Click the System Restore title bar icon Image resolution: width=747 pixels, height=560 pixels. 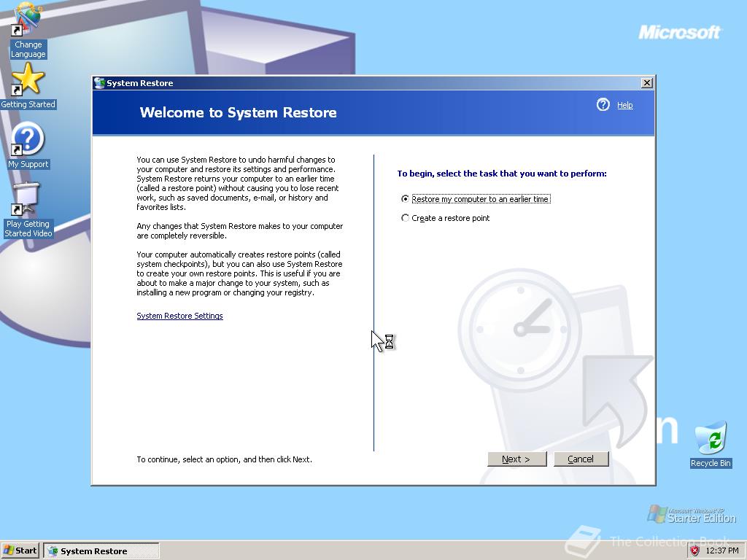[98, 82]
